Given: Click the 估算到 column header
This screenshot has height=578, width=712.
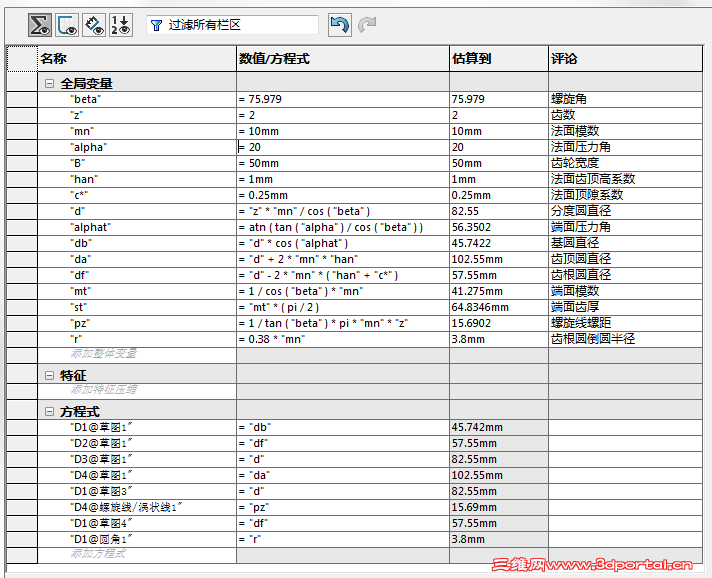Looking at the screenshot, I should [499, 59].
